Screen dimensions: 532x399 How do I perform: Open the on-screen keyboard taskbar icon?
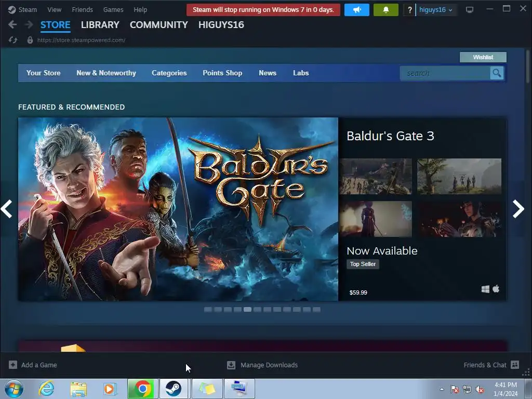click(240, 389)
